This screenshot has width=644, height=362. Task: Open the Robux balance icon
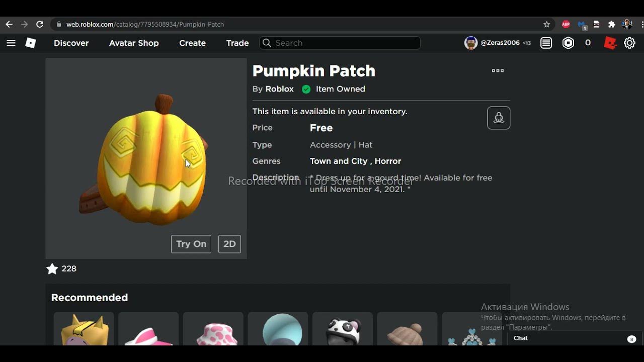[568, 43]
